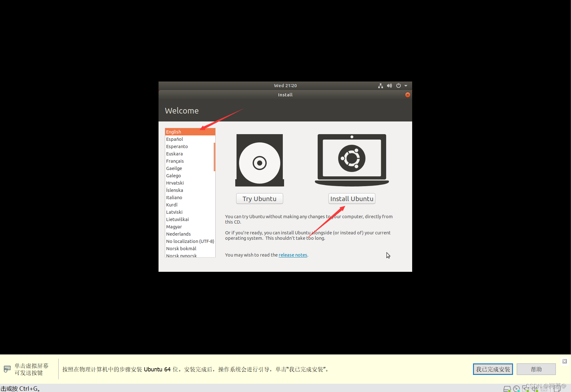
Task: Expand the system menu dropdown arrow
Action: 406,86
